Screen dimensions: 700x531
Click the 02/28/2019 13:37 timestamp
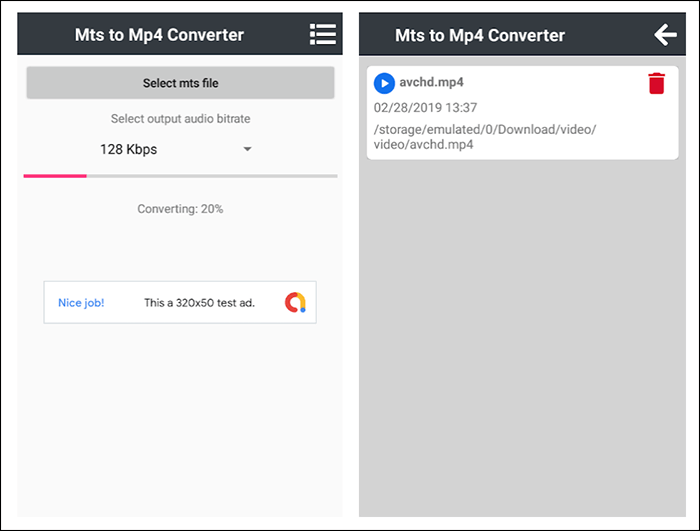pos(425,107)
